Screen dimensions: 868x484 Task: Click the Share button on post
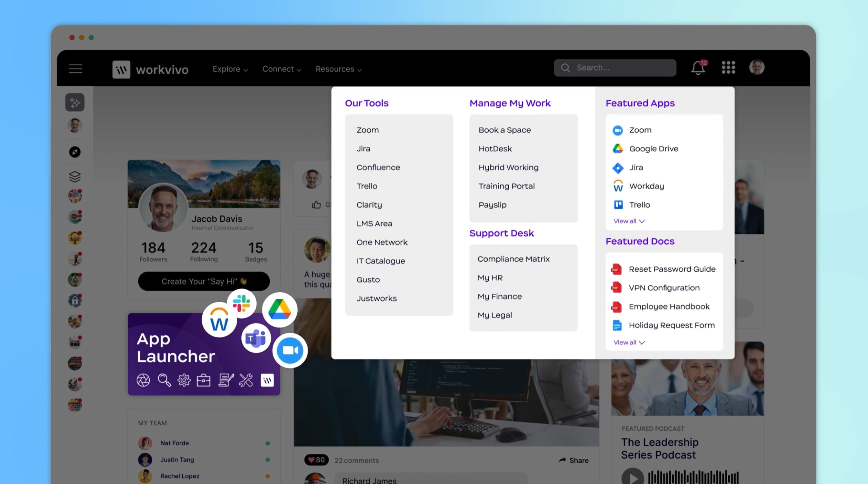(x=573, y=460)
